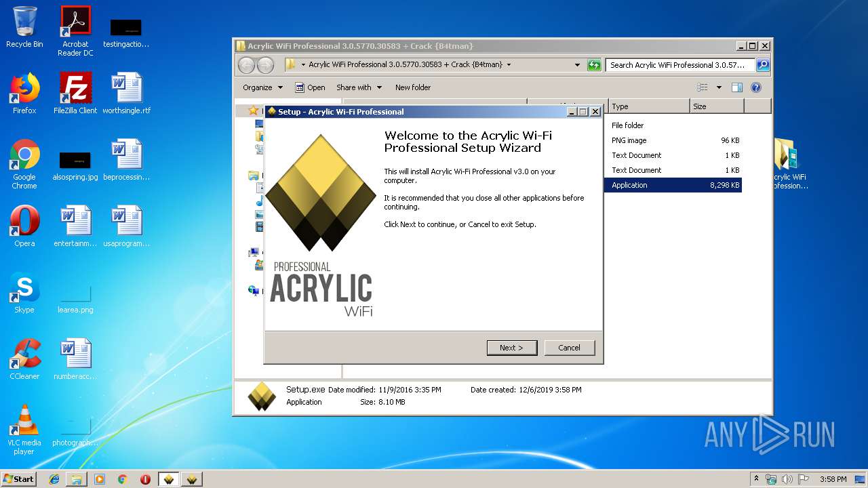Click Windows Explorer taskbar button
This screenshot has width=868, height=488.
pos(77,479)
